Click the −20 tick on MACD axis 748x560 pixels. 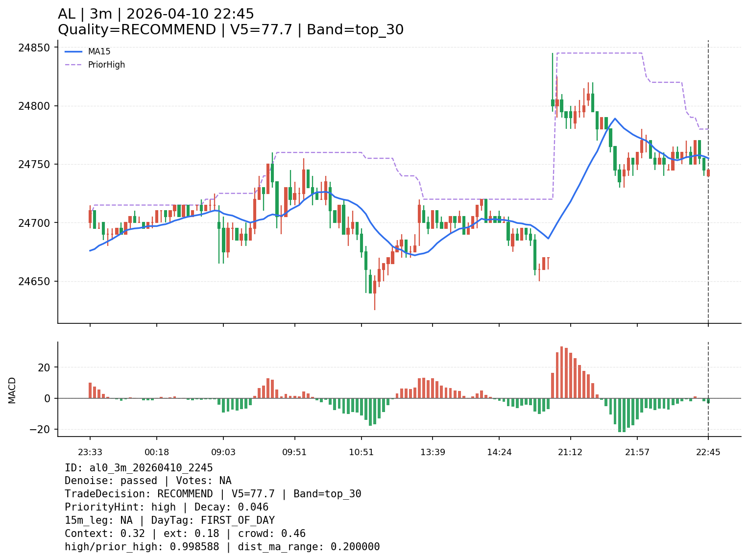click(41, 430)
